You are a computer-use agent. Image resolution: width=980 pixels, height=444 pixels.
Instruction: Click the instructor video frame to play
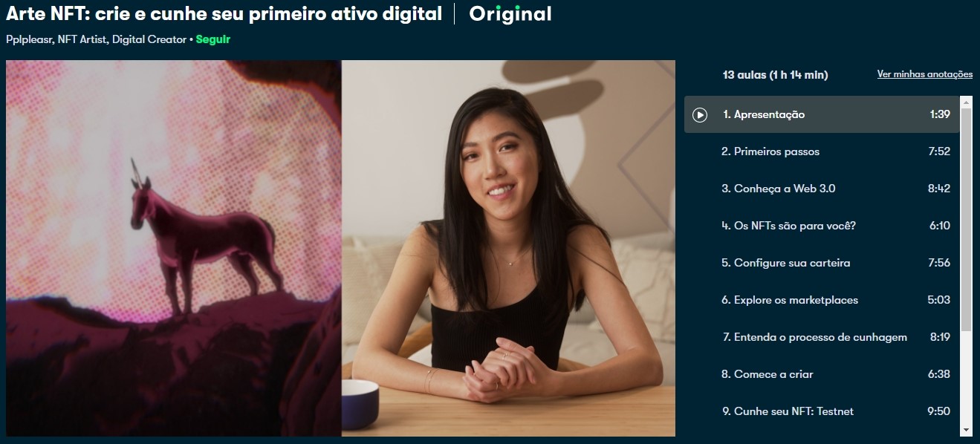508,248
